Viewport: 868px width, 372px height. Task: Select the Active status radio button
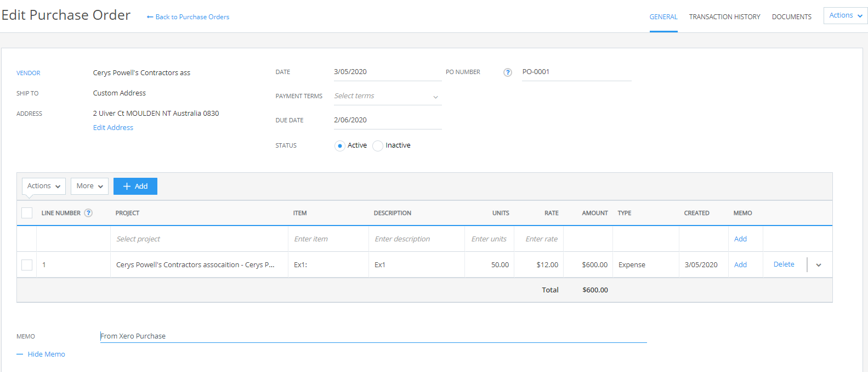pyautogui.click(x=339, y=146)
